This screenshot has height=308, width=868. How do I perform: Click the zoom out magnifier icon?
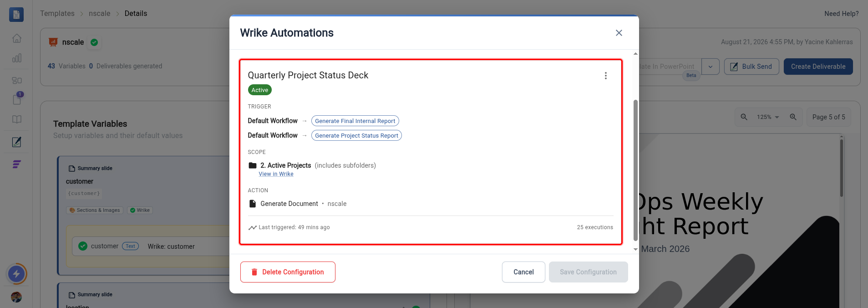744,117
